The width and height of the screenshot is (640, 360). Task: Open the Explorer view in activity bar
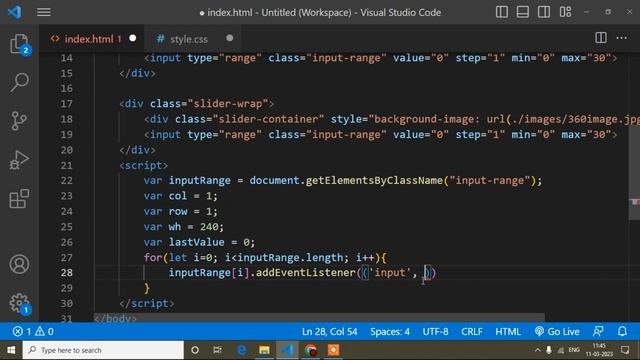(x=19, y=44)
